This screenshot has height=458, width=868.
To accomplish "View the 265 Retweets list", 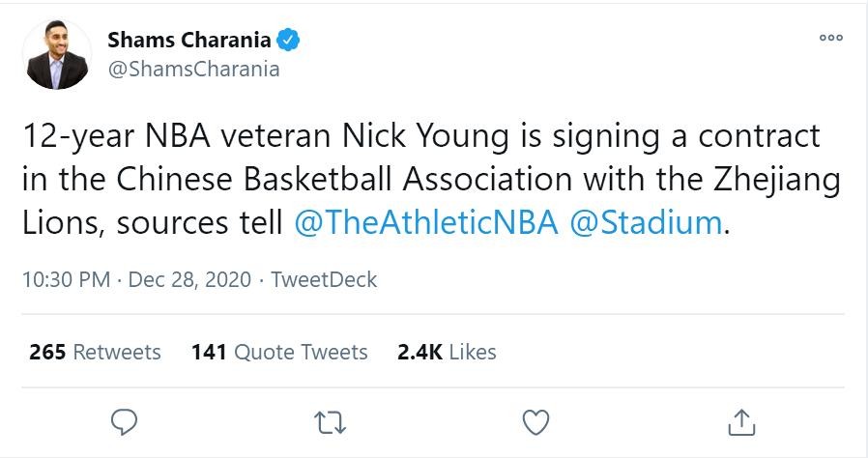I will pyautogui.click(x=95, y=352).
